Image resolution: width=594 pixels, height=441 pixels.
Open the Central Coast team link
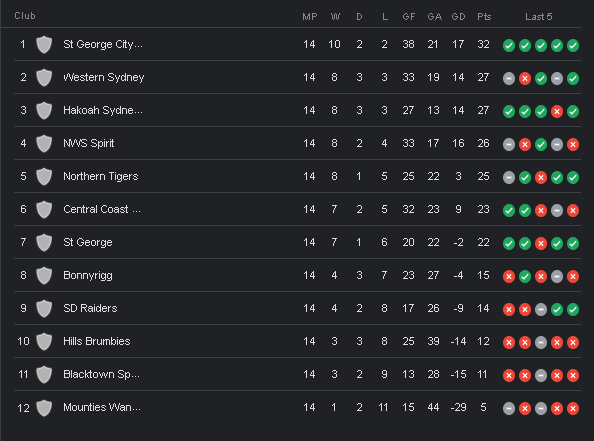tap(102, 209)
